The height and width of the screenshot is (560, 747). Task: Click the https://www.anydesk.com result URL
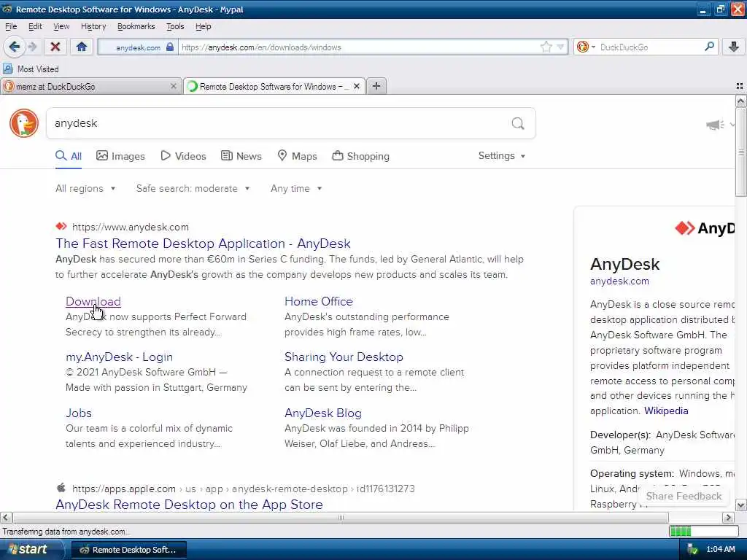130,227
